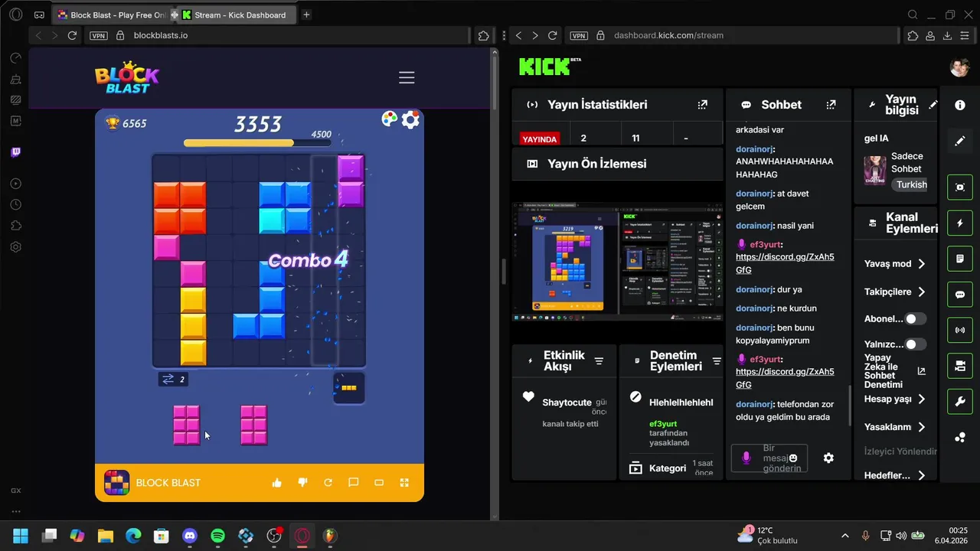
Task: Toggle VPN badge in Kick address bar
Action: pyautogui.click(x=579, y=35)
